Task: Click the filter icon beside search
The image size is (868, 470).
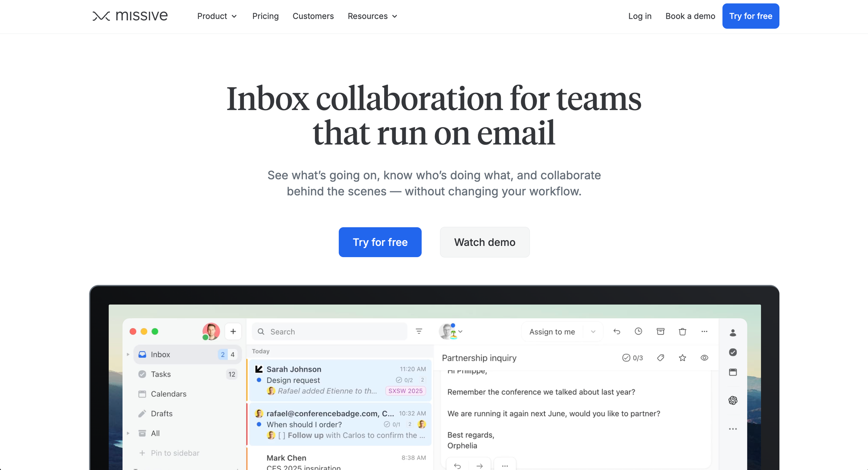Action: pyautogui.click(x=419, y=332)
